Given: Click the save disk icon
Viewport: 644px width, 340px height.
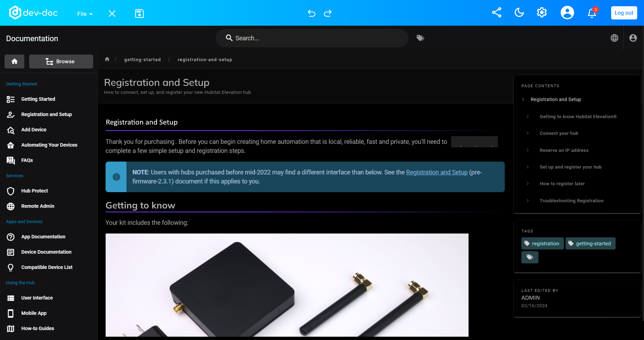Looking at the screenshot, I should click(x=139, y=14).
